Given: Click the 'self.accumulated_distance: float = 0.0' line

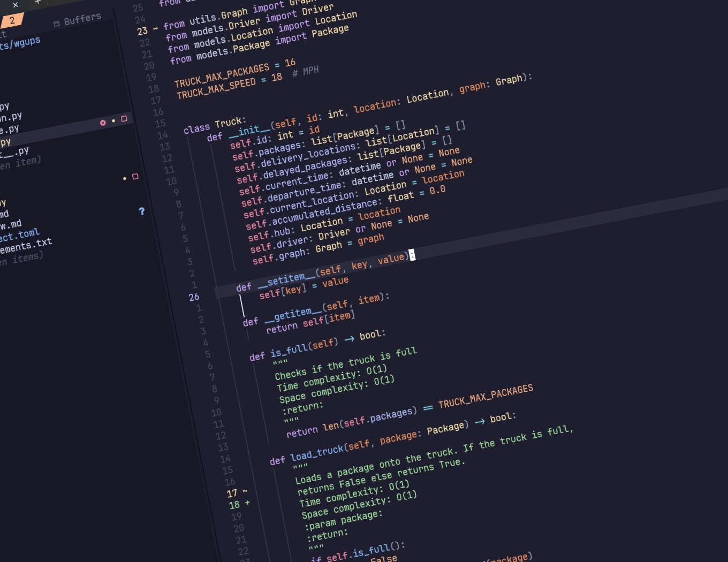Looking at the screenshot, I should click(x=345, y=208).
